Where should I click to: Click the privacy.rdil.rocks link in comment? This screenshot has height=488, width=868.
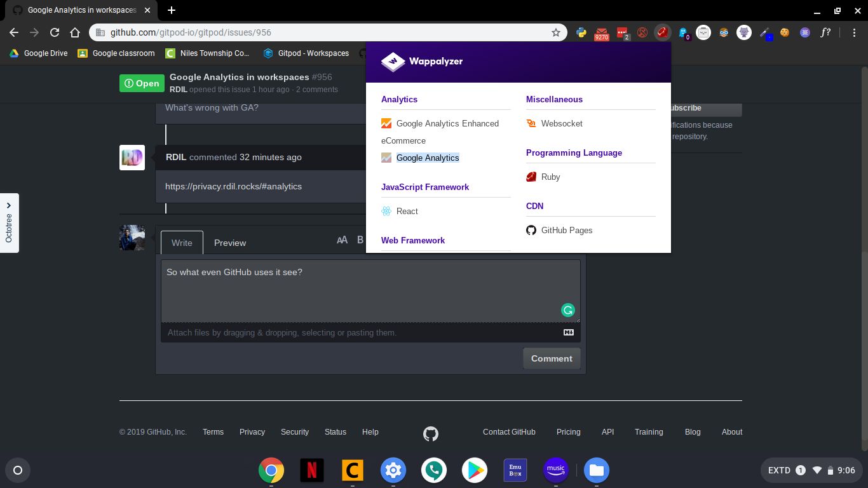233,186
